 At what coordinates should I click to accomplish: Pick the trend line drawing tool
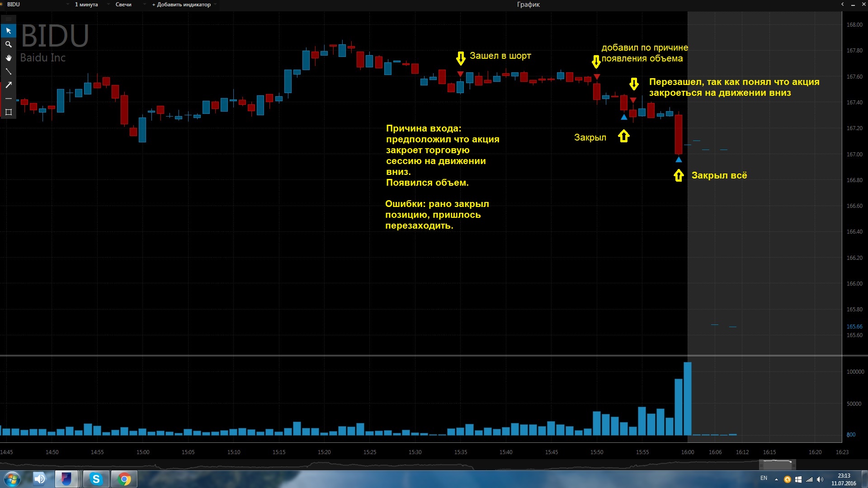8,71
